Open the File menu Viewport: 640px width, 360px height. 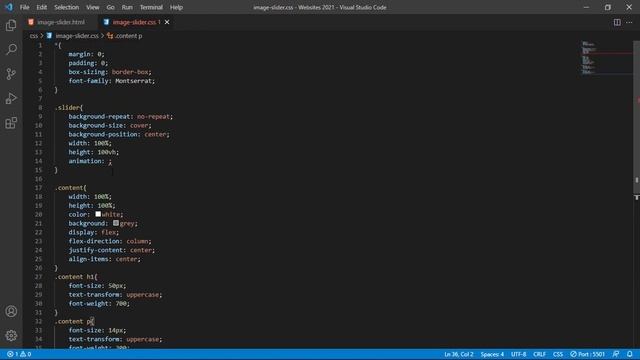(24, 7)
